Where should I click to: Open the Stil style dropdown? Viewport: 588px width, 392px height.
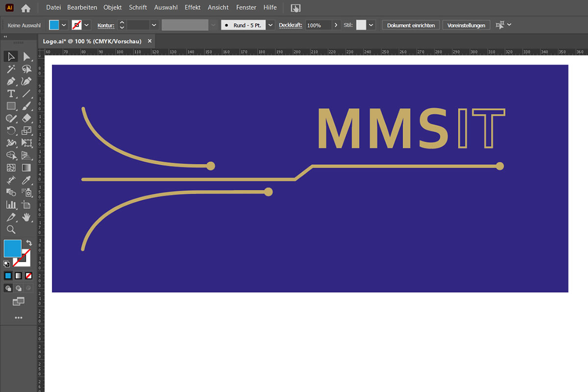(x=371, y=25)
